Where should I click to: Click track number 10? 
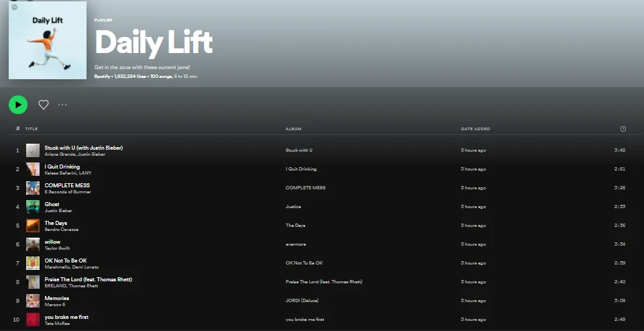tap(16, 320)
